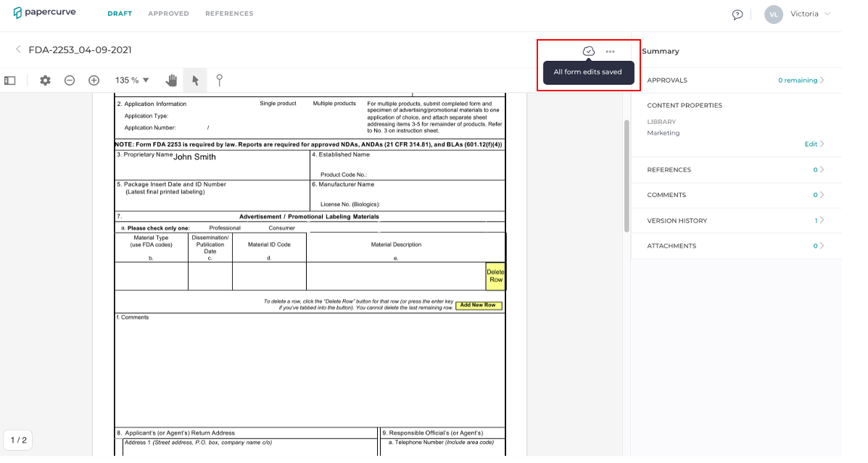
Task: Click the Proprietary Name field with John Smith
Action: tap(212, 165)
